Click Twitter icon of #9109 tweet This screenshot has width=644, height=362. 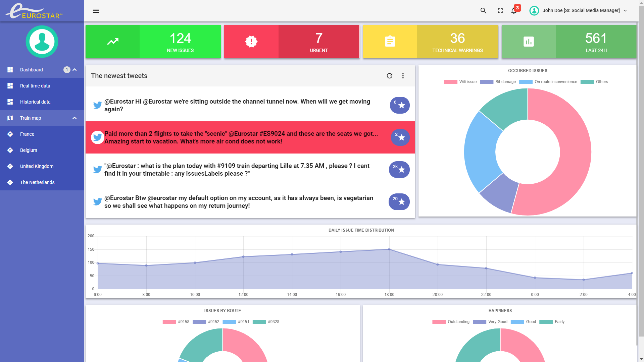click(98, 170)
